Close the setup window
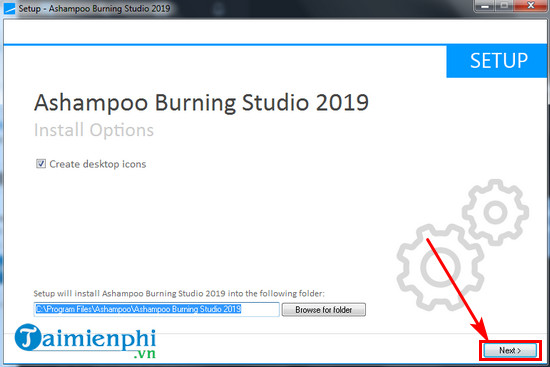Image resolution: width=550 pixels, height=367 pixels. 531,6
